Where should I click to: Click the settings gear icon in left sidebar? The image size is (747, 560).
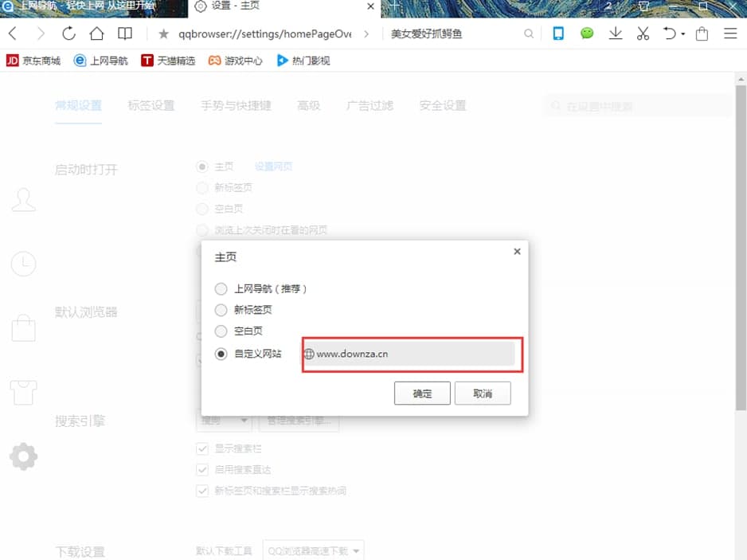[24, 456]
